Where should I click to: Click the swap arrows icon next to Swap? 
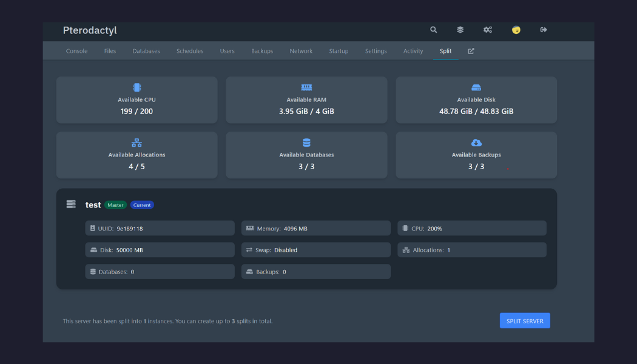click(x=249, y=250)
